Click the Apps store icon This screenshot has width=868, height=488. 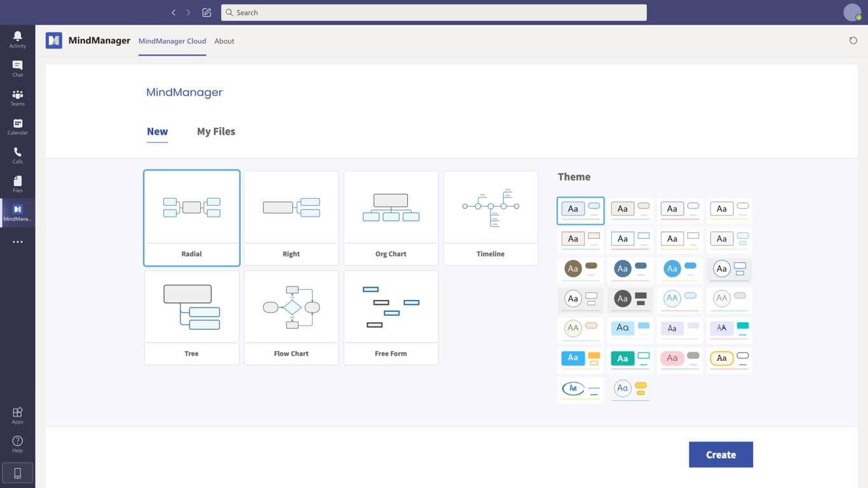17,416
